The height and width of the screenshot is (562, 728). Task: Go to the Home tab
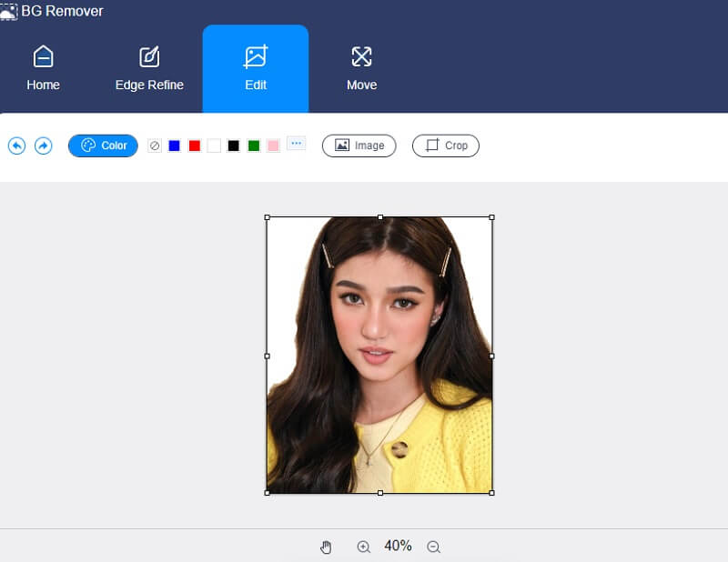point(43,68)
